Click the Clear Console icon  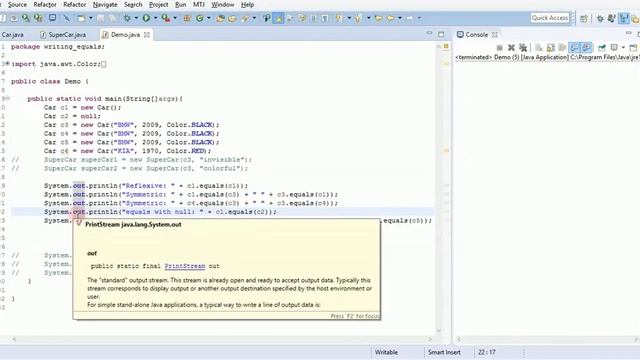[x=539, y=48]
